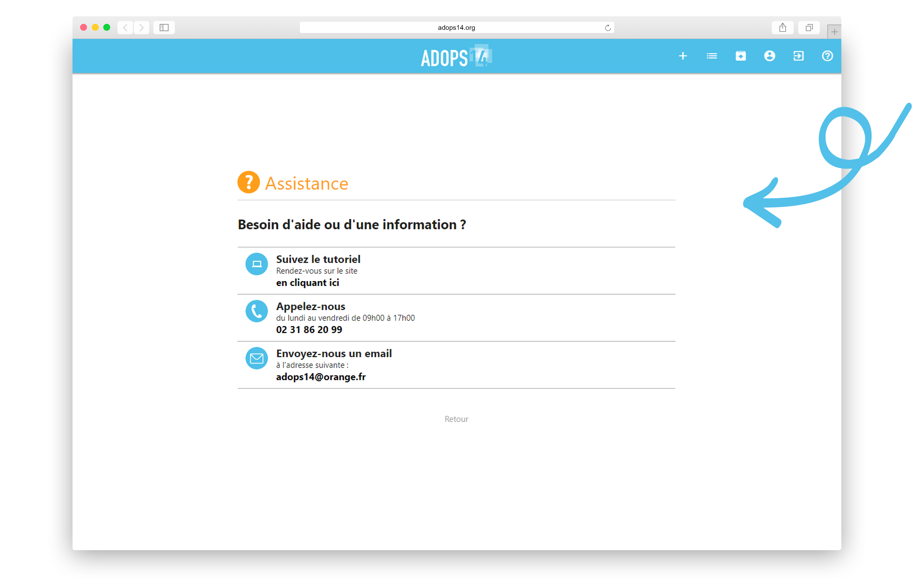This screenshot has width=918, height=588.
Task: Reload the page with the refresh icon
Action: (607, 28)
